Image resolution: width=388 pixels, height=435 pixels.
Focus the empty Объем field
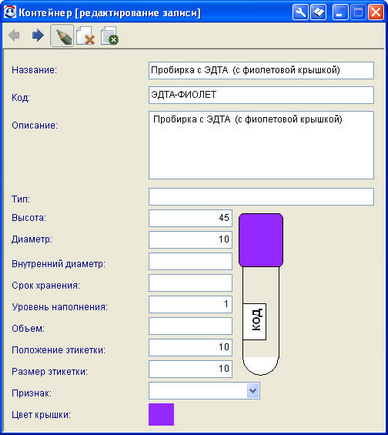pos(190,326)
